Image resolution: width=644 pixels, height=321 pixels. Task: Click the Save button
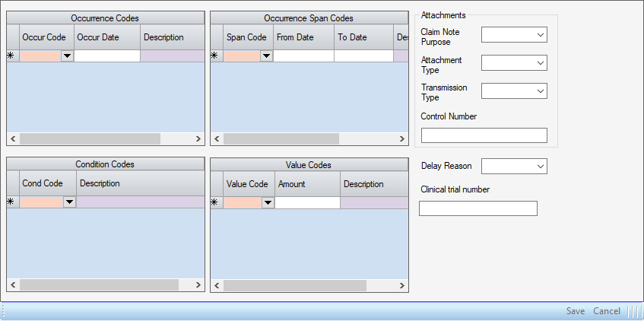(x=576, y=311)
